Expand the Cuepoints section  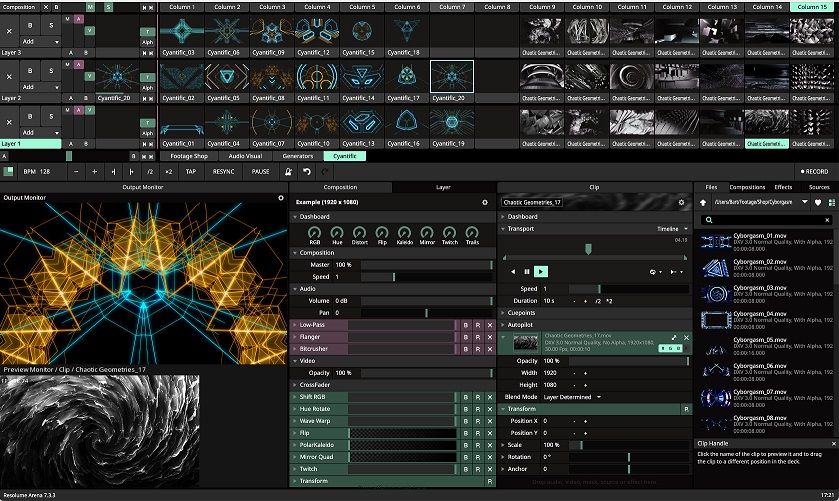503,313
